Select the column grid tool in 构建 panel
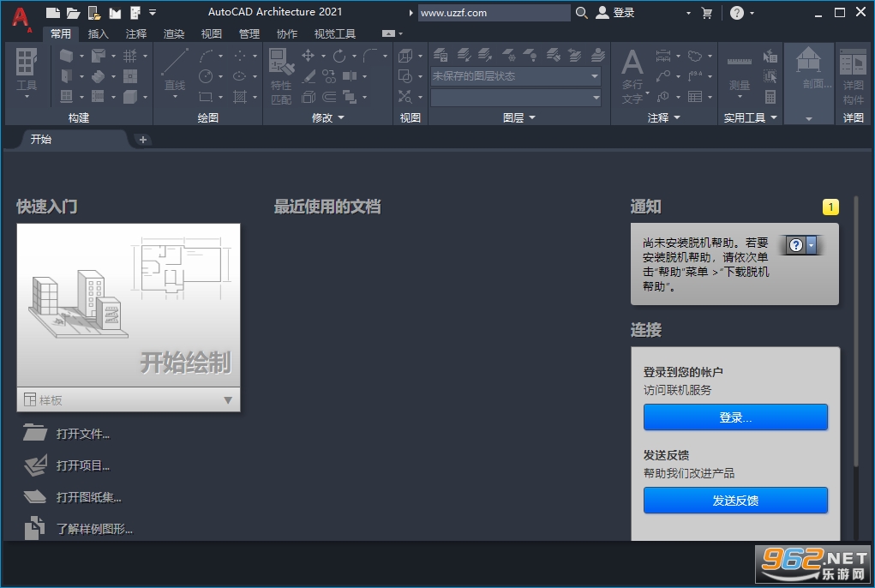This screenshot has height=588, width=875. coord(130,55)
